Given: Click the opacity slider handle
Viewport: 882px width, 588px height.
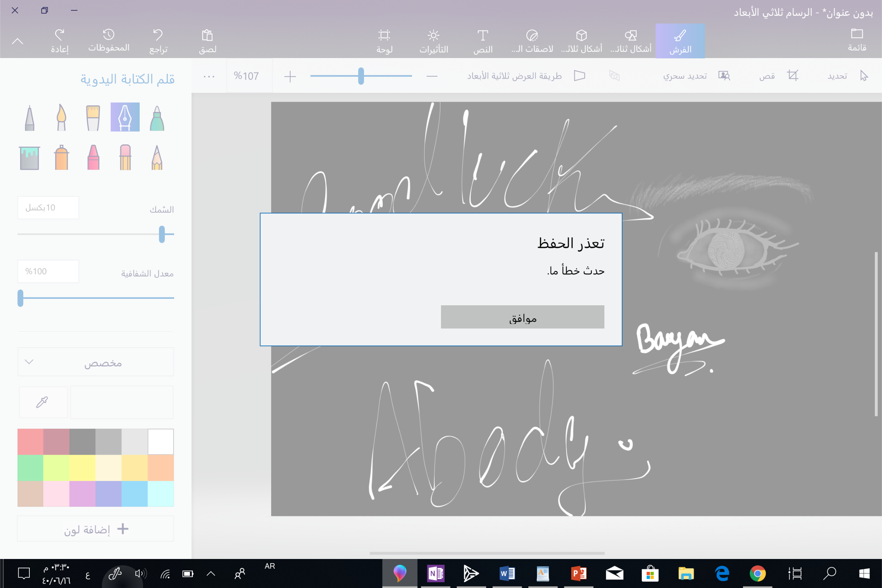Looking at the screenshot, I should point(21,298).
